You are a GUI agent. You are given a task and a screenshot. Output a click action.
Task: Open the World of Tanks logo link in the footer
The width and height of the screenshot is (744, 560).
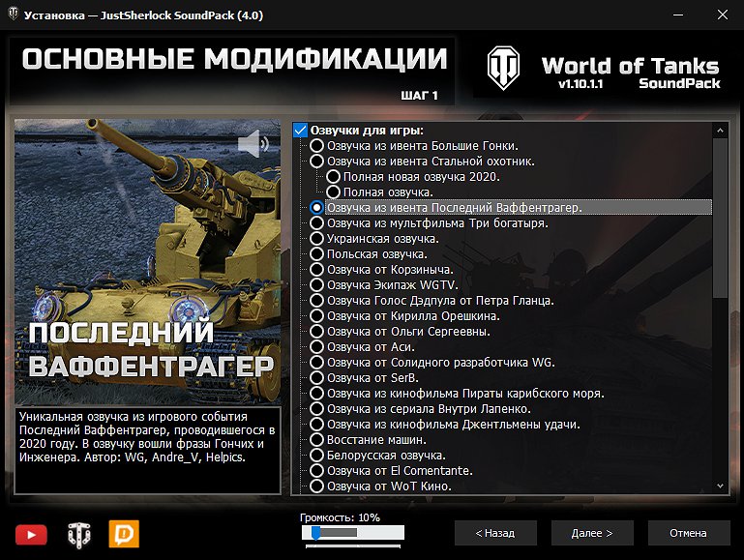[78, 535]
